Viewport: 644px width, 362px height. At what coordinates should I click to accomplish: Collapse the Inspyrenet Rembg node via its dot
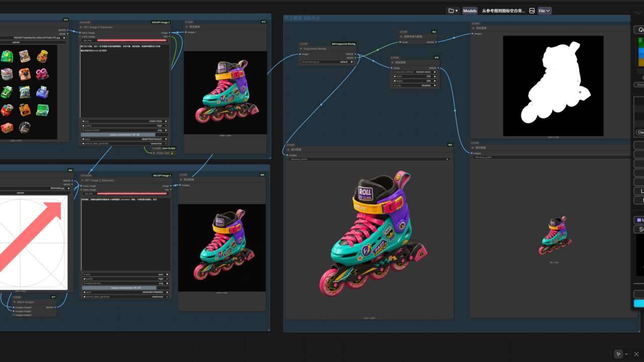click(301, 49)
